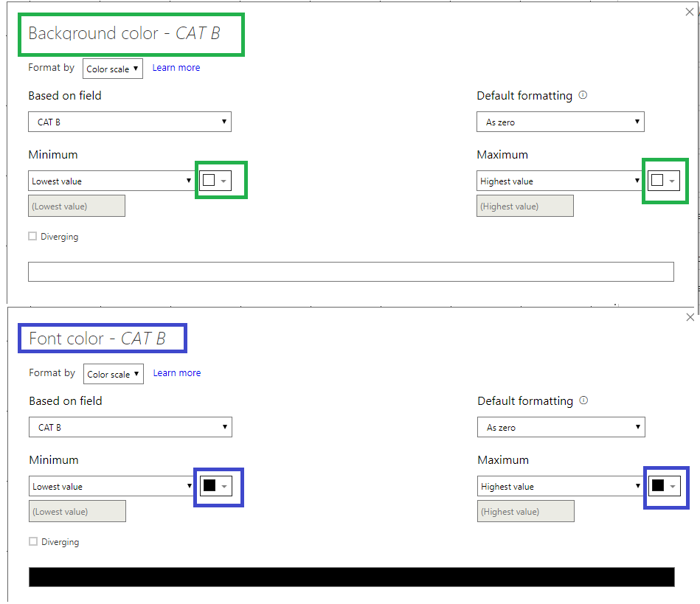This screenshot has width=700, height=604.
Task: Close the Background color dialog
Action: tap(690, 12)
